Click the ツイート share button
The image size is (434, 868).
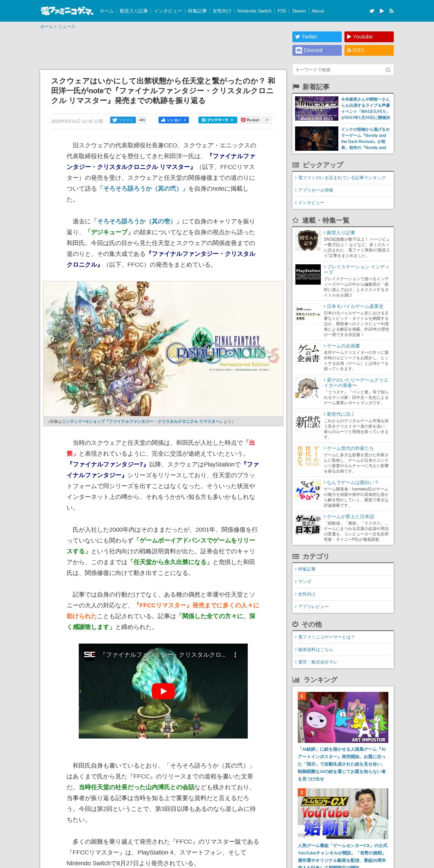(x=123, y=120)
